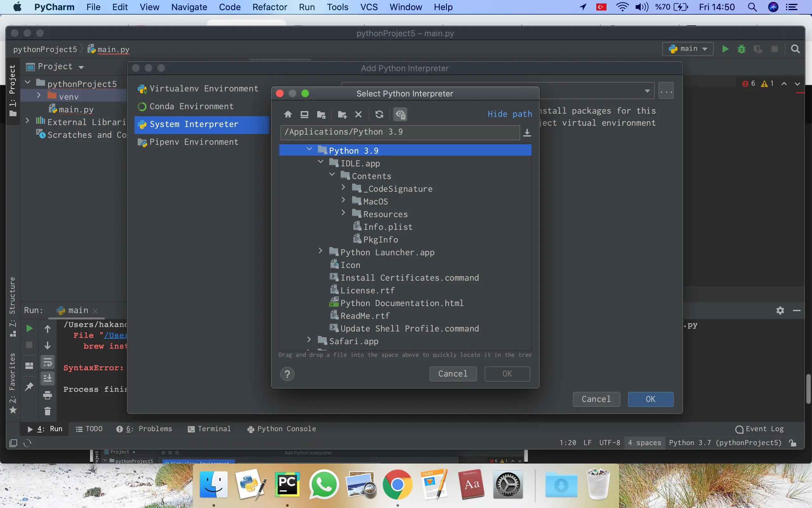Viewport: 812px width, 508px height.
Task: Click down arrow in Run panel gutter
Action: point(48,345)
